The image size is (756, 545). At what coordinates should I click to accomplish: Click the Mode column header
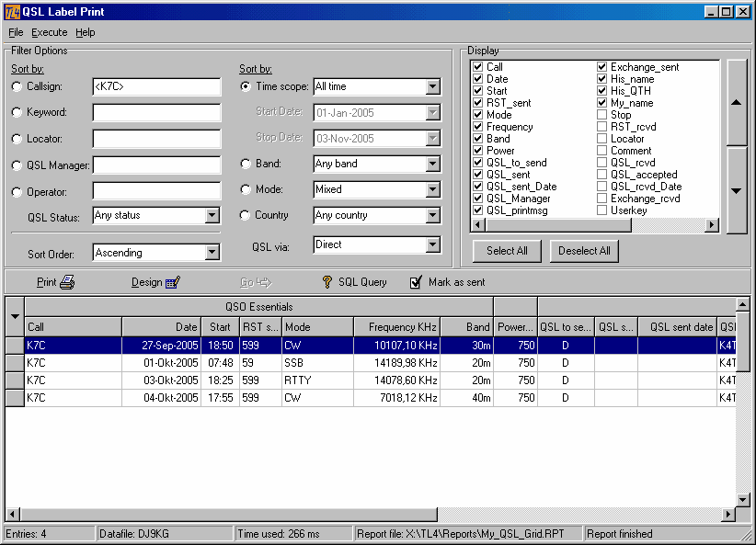click(318, 327)
